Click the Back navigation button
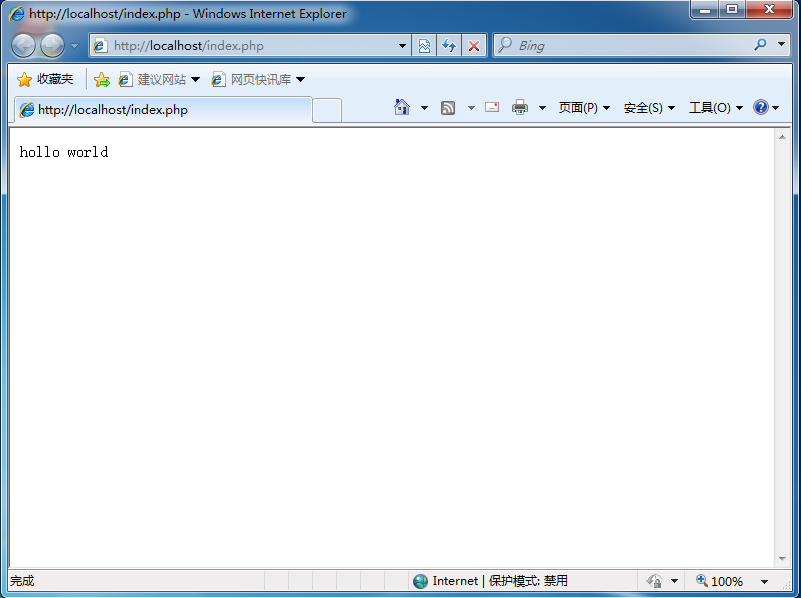801x598 pixels. tap(22, 45)
